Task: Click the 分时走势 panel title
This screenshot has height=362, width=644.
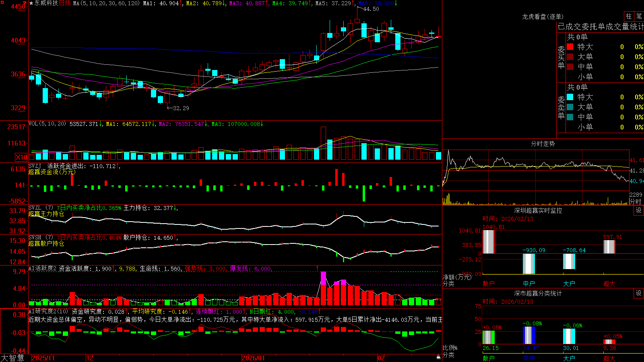Action: pos(543,144)
